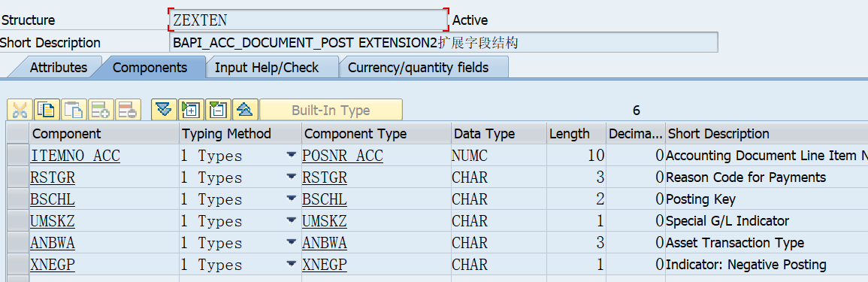The image size is (868, 282).
Task: Open the Input Help/Check tab
Action: [267, 68]
